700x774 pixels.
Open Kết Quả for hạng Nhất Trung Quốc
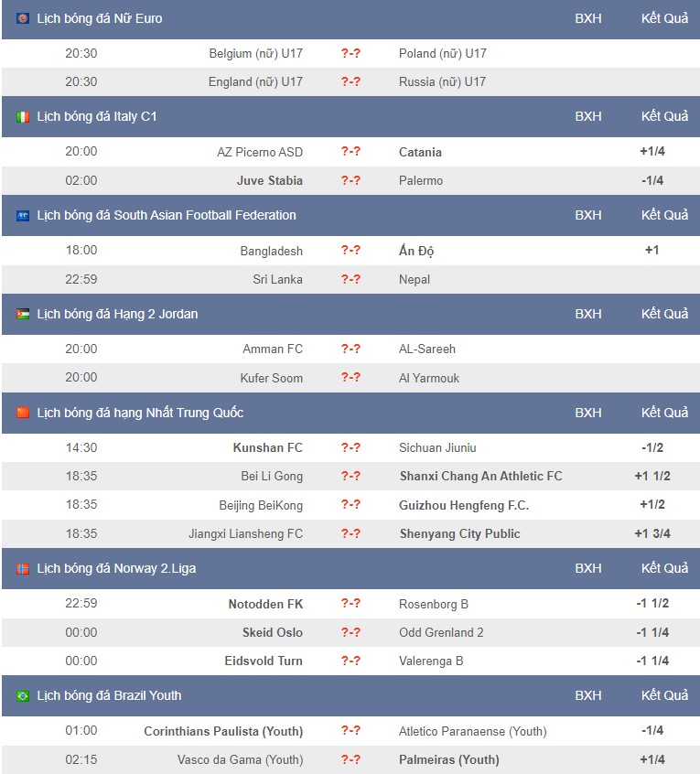pyautogui.click(x=664, y=413)
